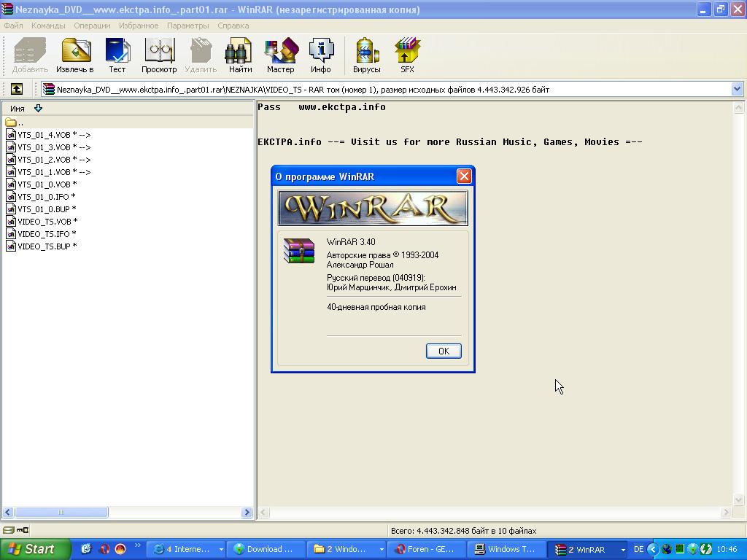747x560 pixels.
Task: Click the comment pane scroll-left arrow
Action: [x=263, y=513]
